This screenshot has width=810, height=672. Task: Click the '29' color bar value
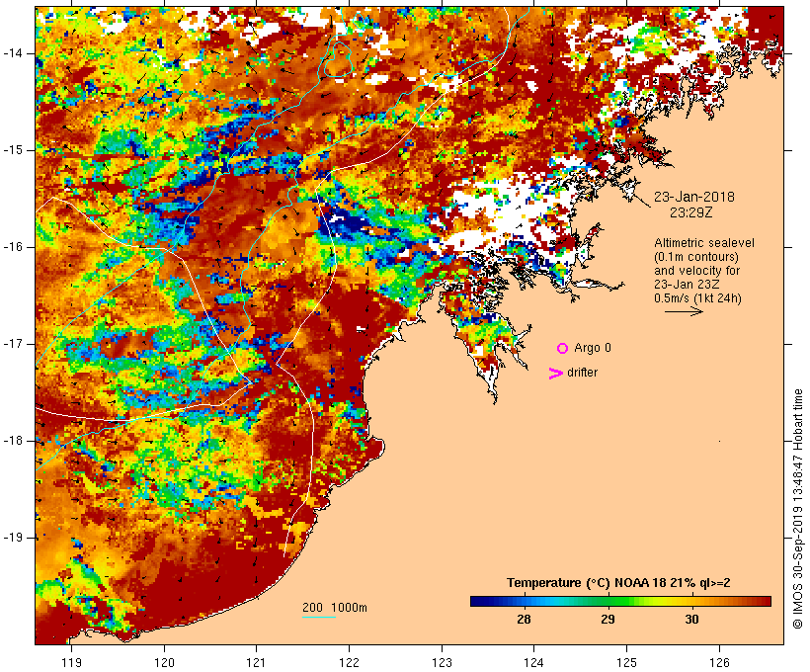click(x=607, y=620)
